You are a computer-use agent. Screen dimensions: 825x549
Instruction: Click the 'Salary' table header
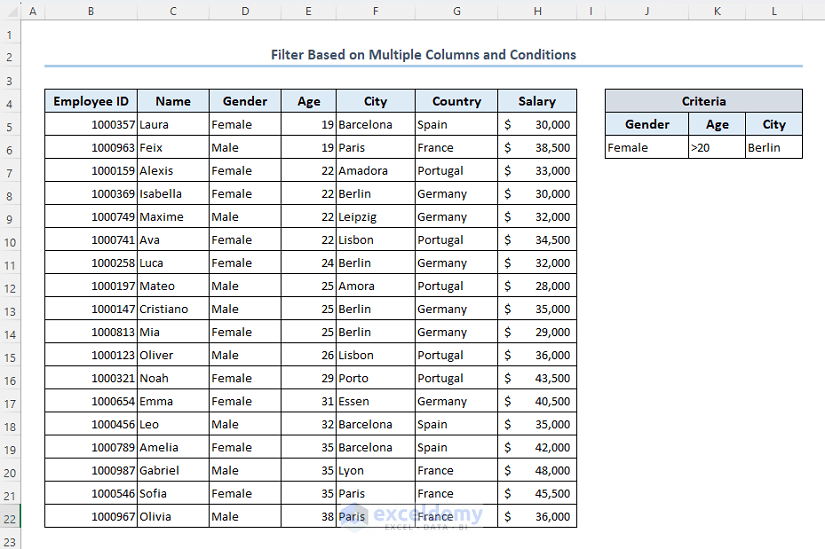[537, 102]
